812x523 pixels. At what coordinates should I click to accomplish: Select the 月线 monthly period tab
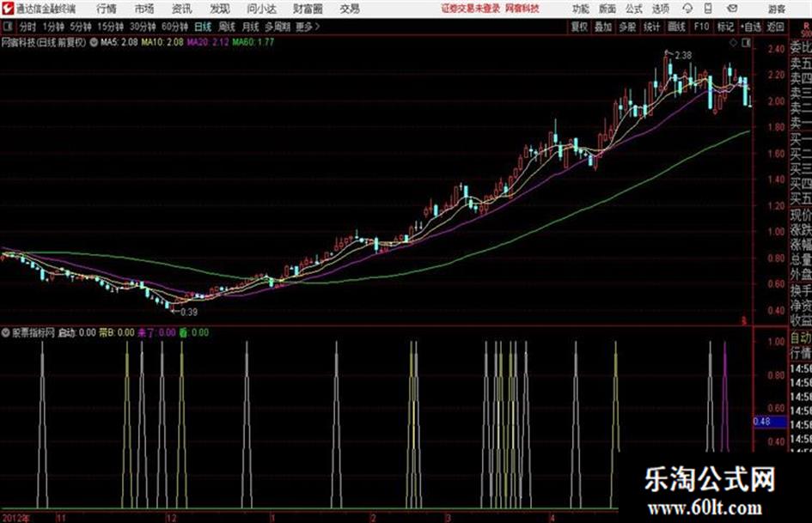tap(251, 27)
